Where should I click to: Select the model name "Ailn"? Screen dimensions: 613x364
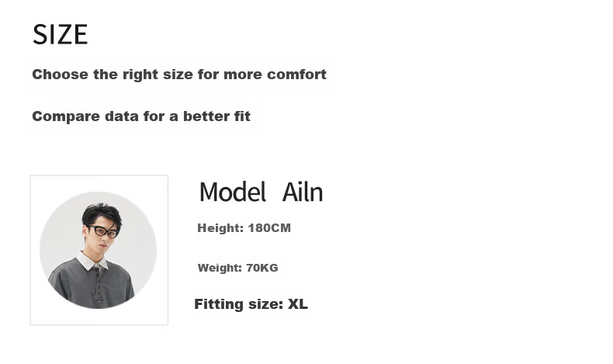303,192
